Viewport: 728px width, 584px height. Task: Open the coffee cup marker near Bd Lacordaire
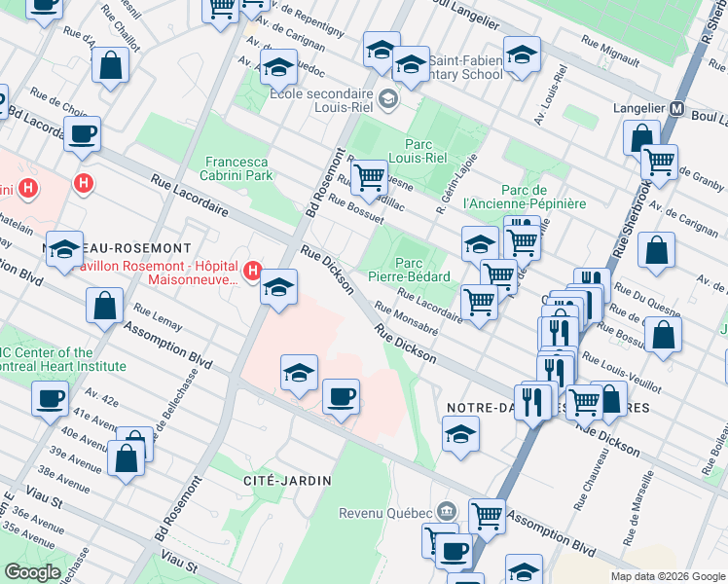pos(82,133)
